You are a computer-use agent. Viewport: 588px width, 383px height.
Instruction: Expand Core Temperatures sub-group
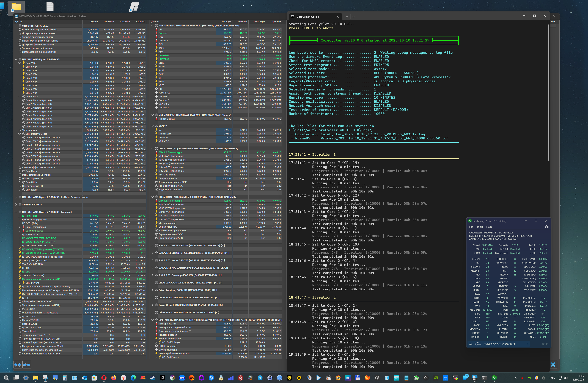[x=20, y=227]
